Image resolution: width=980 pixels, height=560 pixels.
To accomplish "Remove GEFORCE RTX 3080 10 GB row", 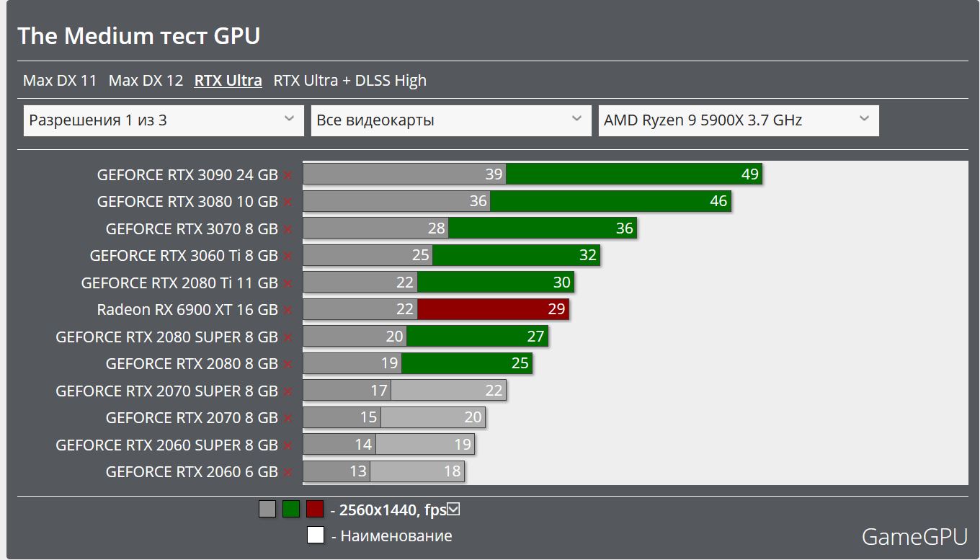I will [x=288, y=202].
